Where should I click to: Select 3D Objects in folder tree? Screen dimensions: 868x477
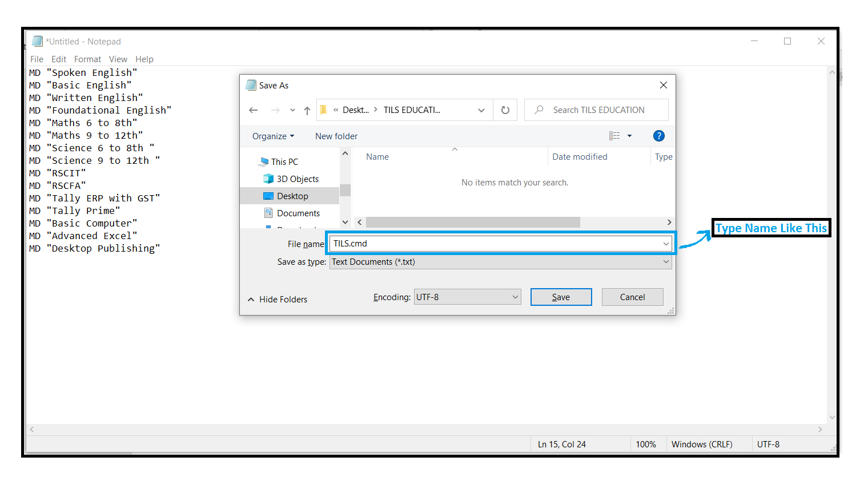coord(298,179)
